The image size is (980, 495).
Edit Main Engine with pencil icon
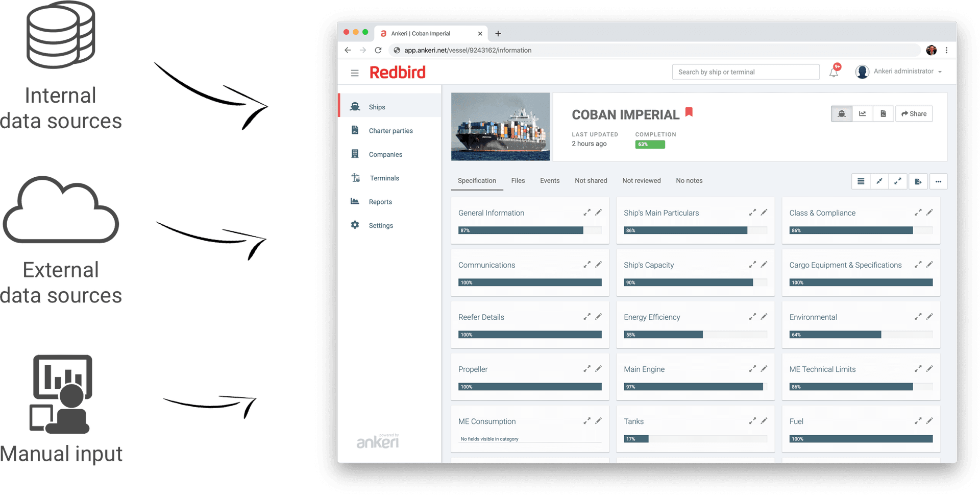click(x=764, y=369)
